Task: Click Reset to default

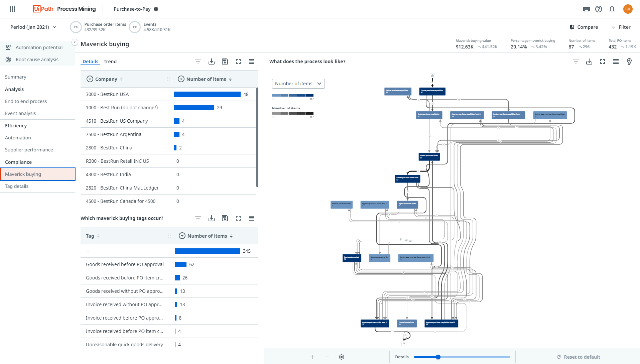Action: click(578, 357)
